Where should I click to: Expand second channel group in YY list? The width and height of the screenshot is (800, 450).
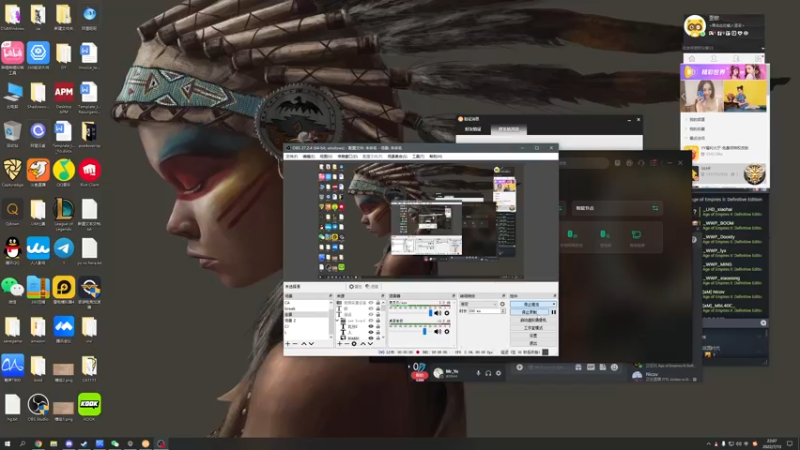(686, 129)
